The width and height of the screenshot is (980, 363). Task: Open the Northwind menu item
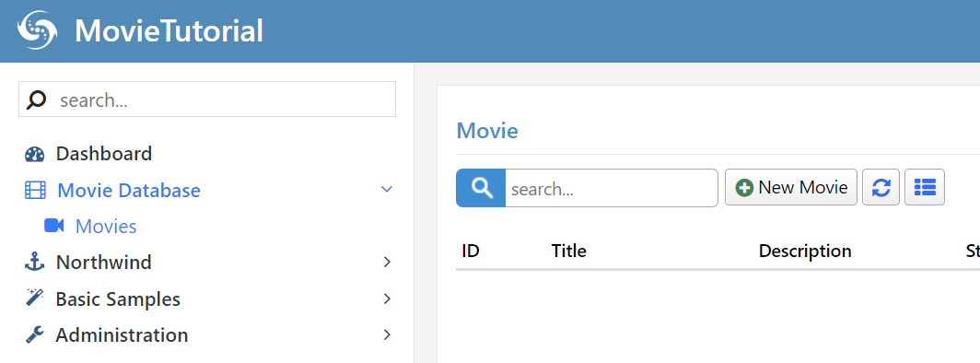[x=104, y=262]
